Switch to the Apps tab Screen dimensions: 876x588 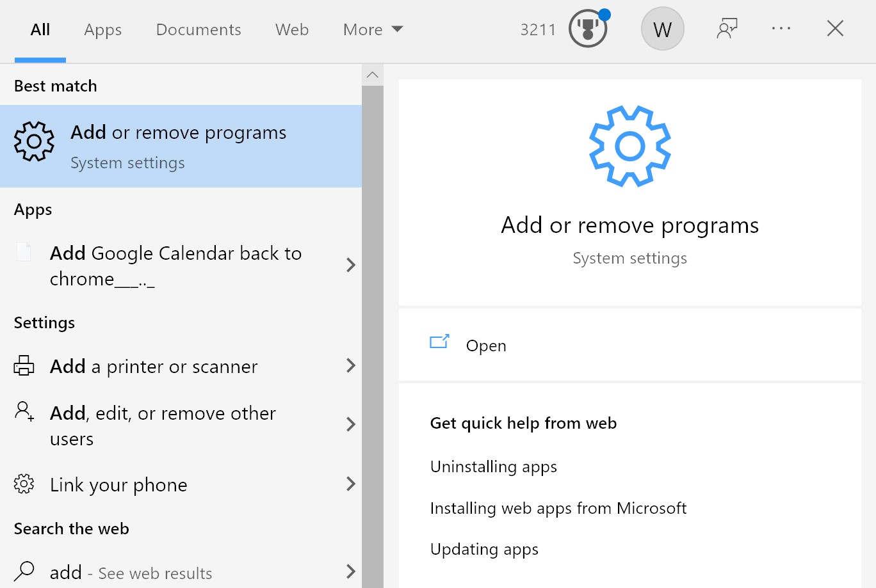(102, 29)
